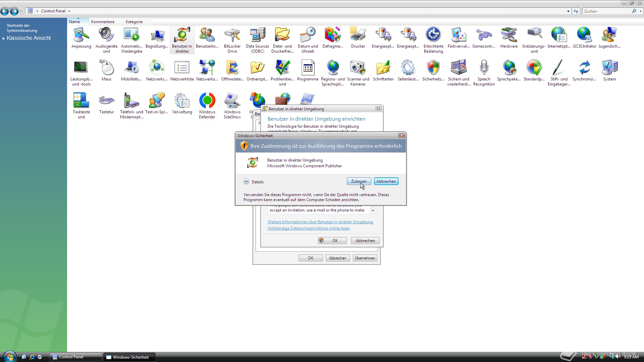Click Abbrechen in Windows-Sicherheit dialog
Screen dimensions: 644x362
(386, 181)
